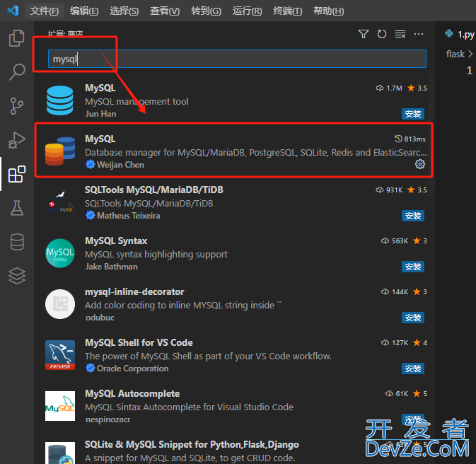
Task: Click the nespinozacr publisher name
Action: (108, 419)
